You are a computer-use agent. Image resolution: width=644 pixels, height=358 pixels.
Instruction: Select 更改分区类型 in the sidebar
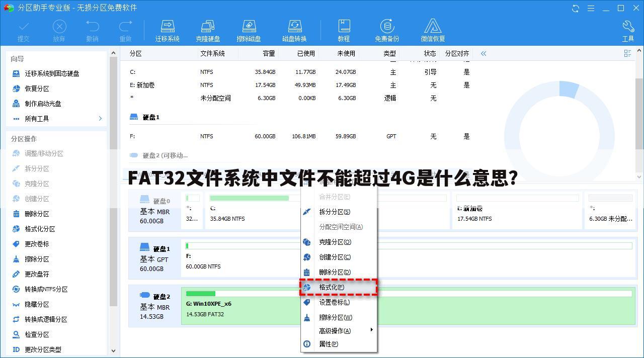(x=43, y=349)
